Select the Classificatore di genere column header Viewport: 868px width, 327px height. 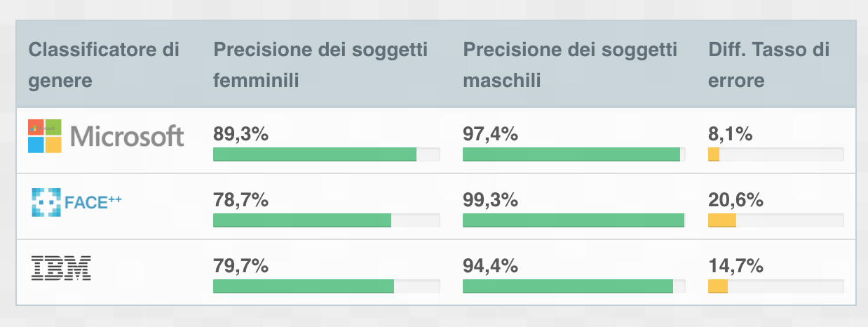(104, 65)
